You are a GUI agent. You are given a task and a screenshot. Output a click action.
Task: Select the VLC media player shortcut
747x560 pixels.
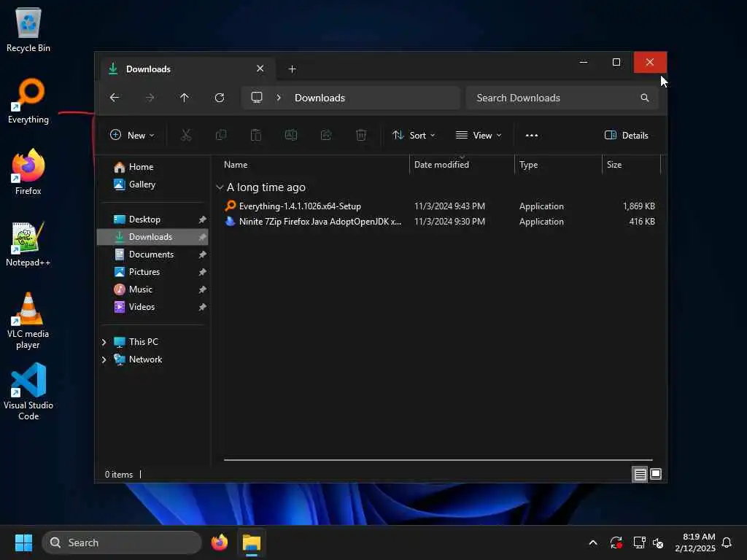coord(28,321)
